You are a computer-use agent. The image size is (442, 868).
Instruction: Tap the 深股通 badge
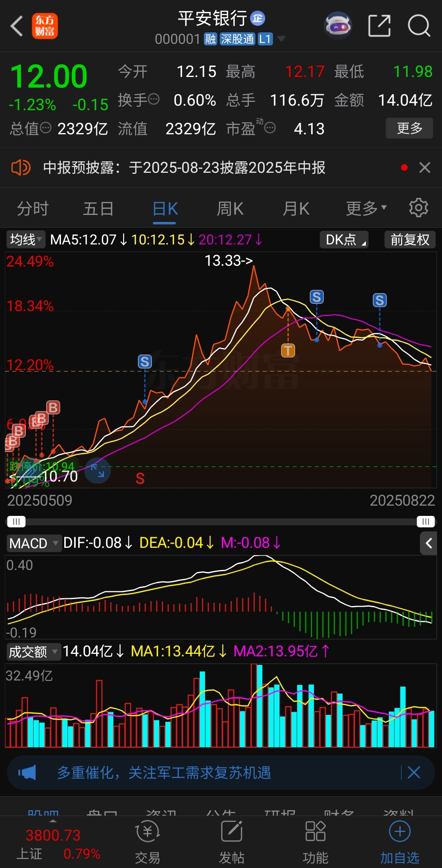pyautogui.click(x=237, y=39)
